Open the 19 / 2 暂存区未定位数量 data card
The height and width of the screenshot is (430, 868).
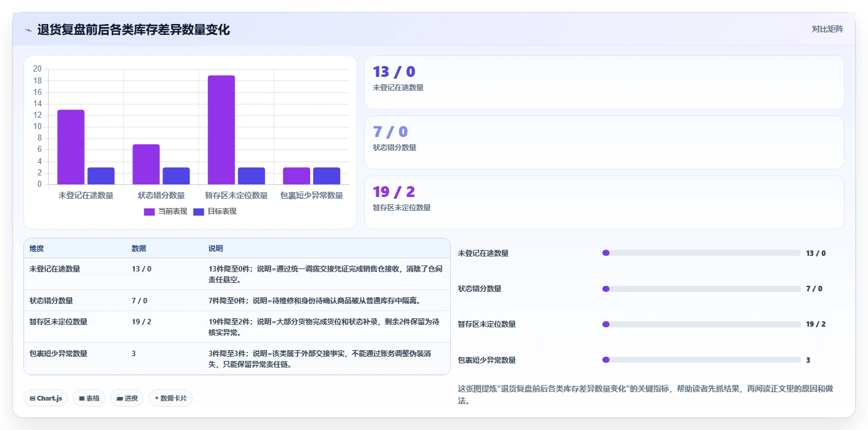(604, 202)
